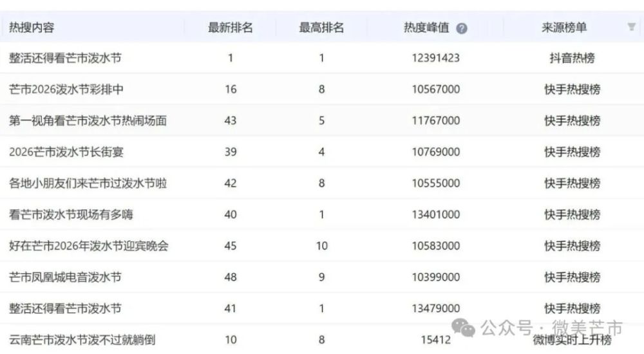Click the 来源榜单 header label
The height and width of the screenshot is (354, 644).
point(564,28)
